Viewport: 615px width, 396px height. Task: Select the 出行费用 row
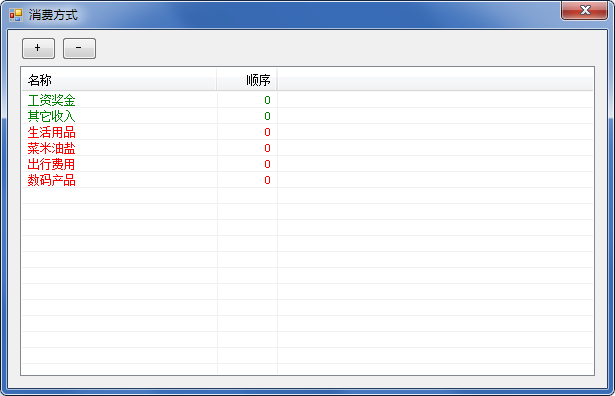pos(307,164)
